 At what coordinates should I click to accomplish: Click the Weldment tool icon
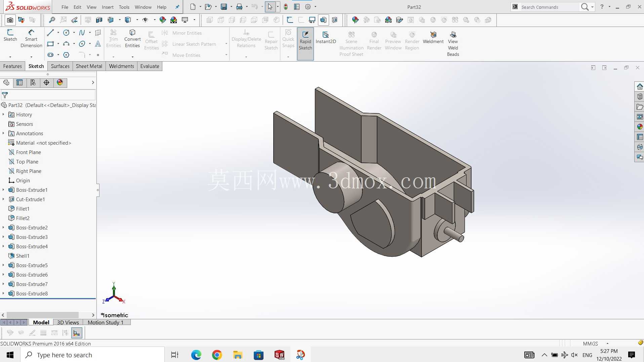[433, 37]
